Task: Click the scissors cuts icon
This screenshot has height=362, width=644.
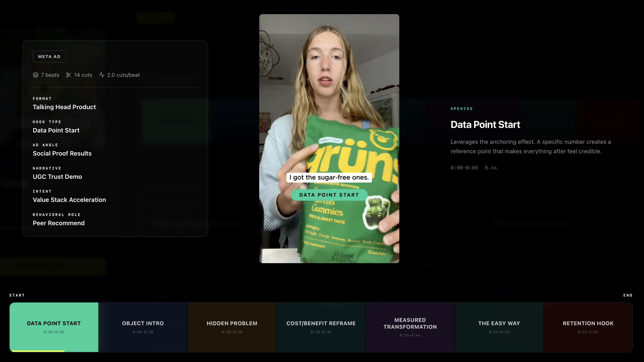Action: [69, 75]
